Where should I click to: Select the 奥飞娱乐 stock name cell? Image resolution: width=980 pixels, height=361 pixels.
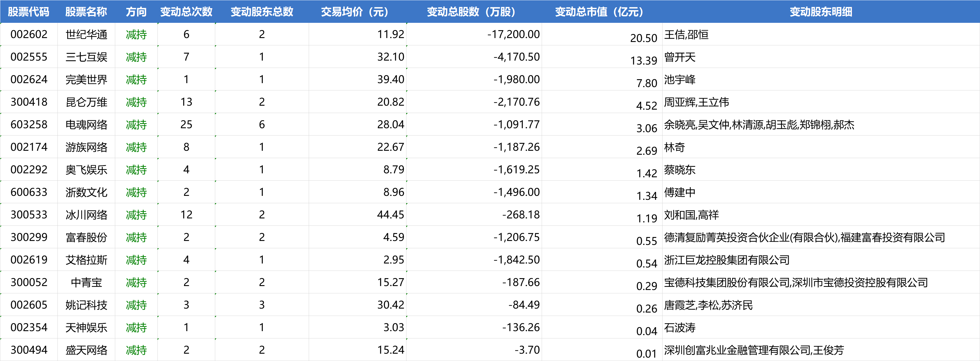86,170
